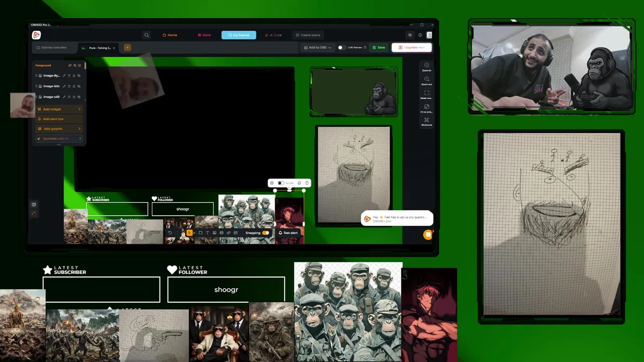Open the Add to OBS dropdown
The height and width of the screenshot is (362, 644).
pyautogui.click(x=317, y=47)
